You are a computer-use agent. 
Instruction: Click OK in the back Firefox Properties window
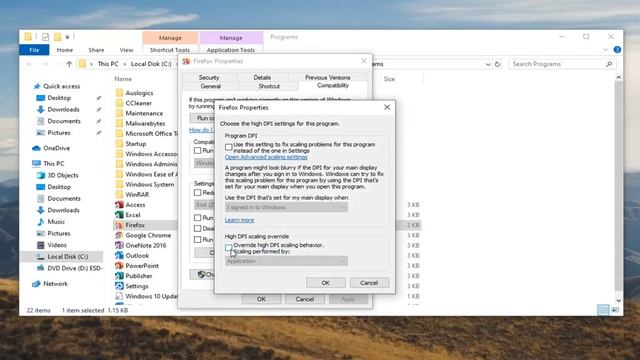(261, 299)
